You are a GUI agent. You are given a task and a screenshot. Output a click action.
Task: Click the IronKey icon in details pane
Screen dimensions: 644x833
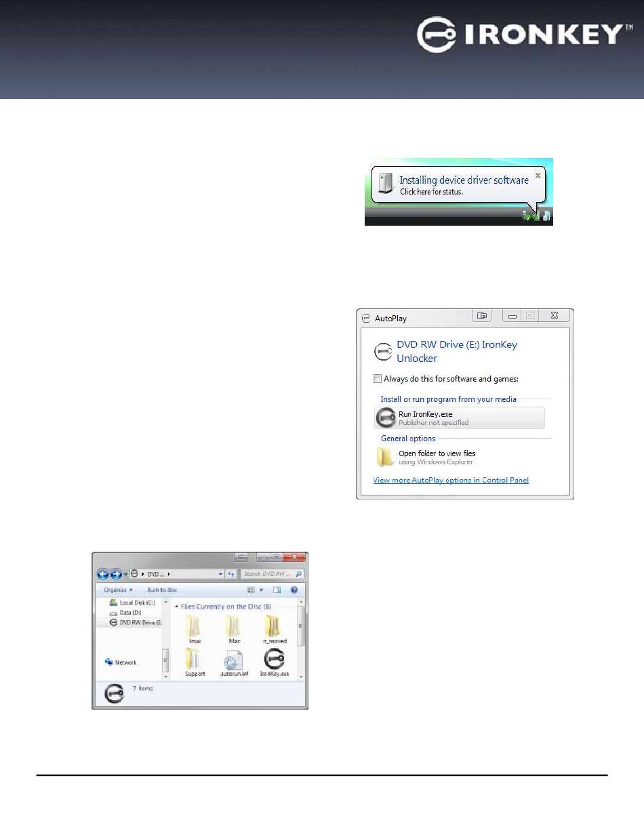coord(115,693)
